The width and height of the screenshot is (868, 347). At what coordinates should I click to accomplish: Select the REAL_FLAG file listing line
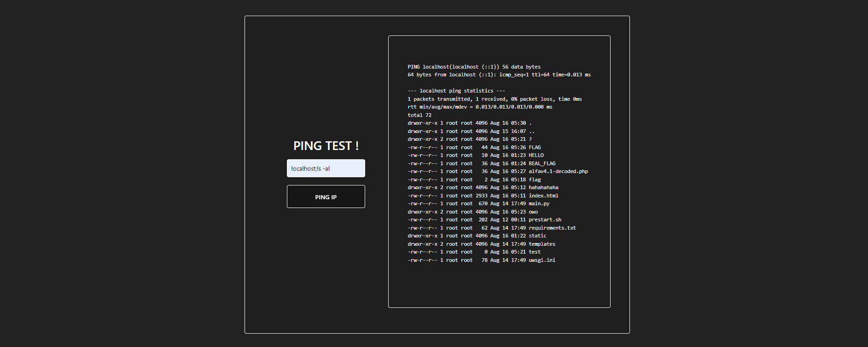(481, 163)
